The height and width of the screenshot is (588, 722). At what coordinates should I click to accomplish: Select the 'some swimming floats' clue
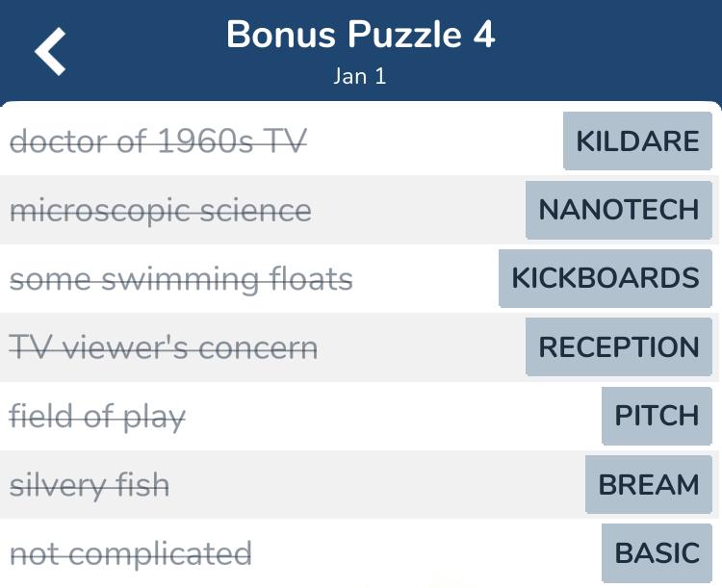tap(181, 279)
